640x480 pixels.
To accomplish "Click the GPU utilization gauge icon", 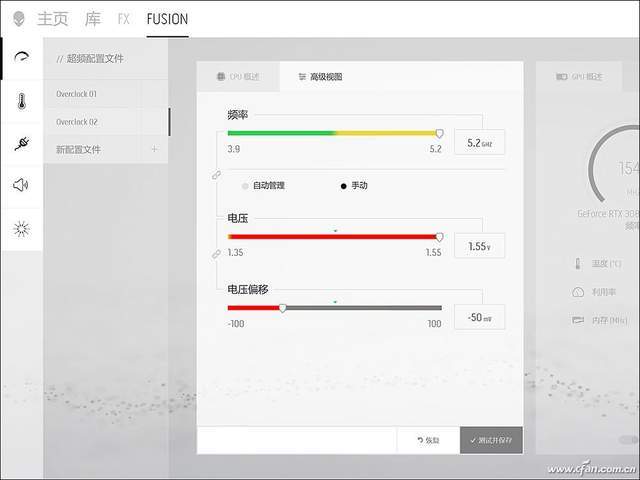I will click(x=578, y=292).
